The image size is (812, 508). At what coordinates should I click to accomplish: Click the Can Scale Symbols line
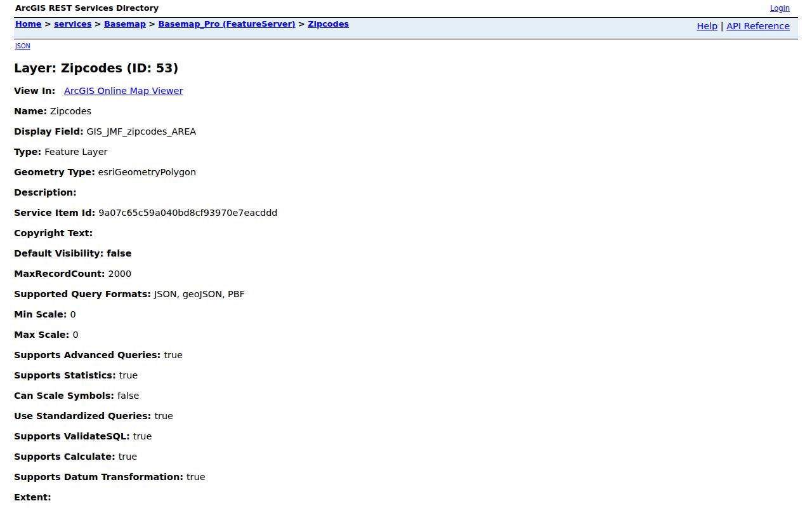[x=77, y=396]
